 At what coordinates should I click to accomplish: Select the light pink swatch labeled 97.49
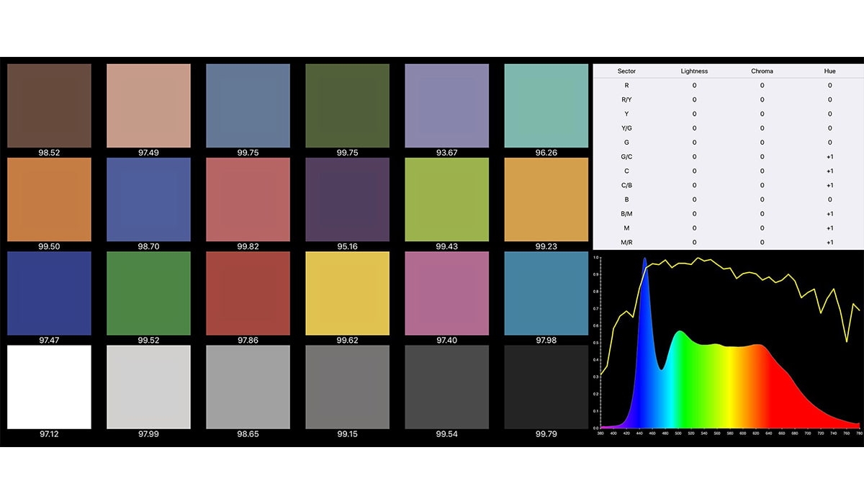[x=148, y=106]
